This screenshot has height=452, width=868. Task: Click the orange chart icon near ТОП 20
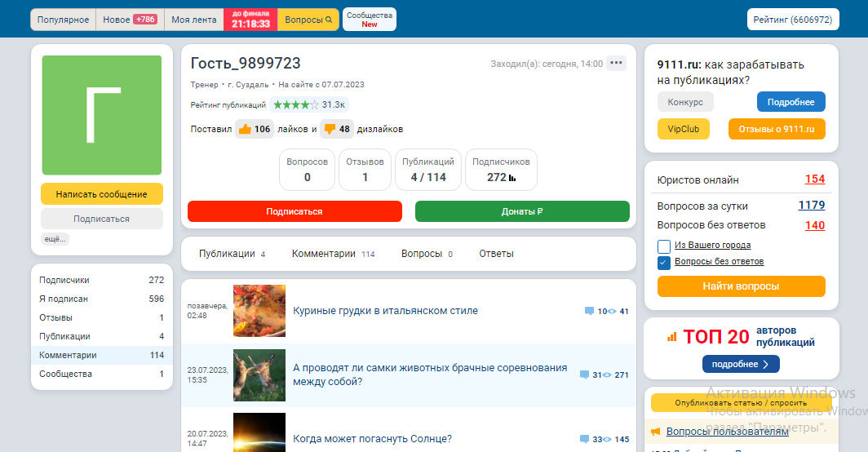[672, 336]
